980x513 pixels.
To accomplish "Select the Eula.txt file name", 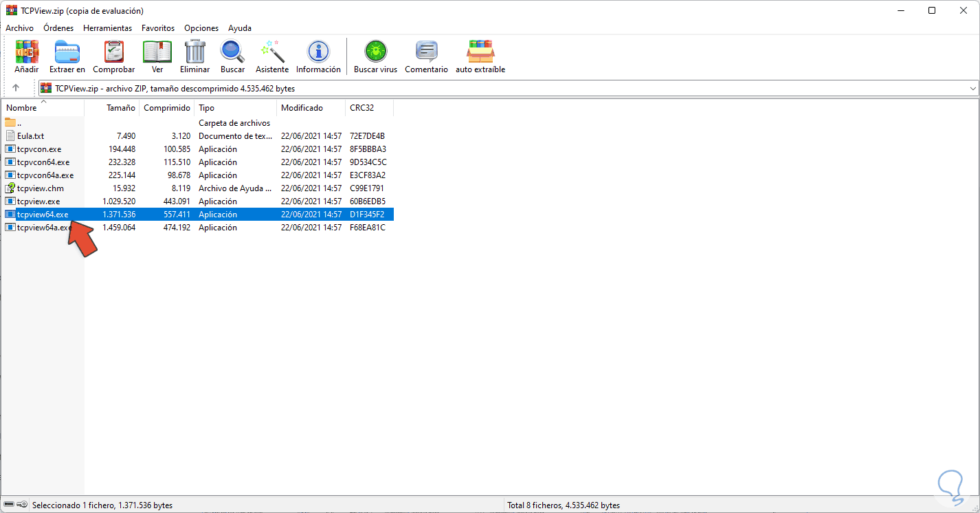I will pyautogui.click(x=30, y=136).
